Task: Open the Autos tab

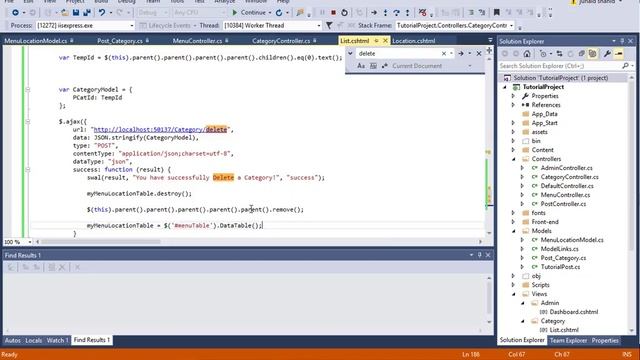Action: tap(13, 340)
